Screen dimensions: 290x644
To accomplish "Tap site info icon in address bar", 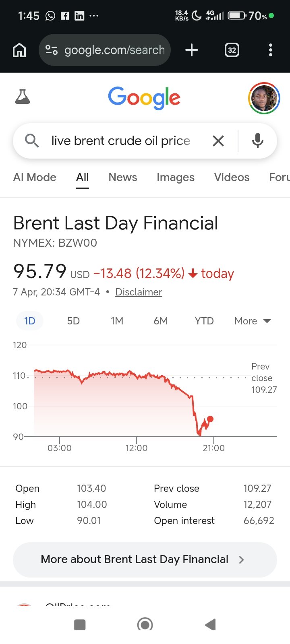I will [52, 50].
